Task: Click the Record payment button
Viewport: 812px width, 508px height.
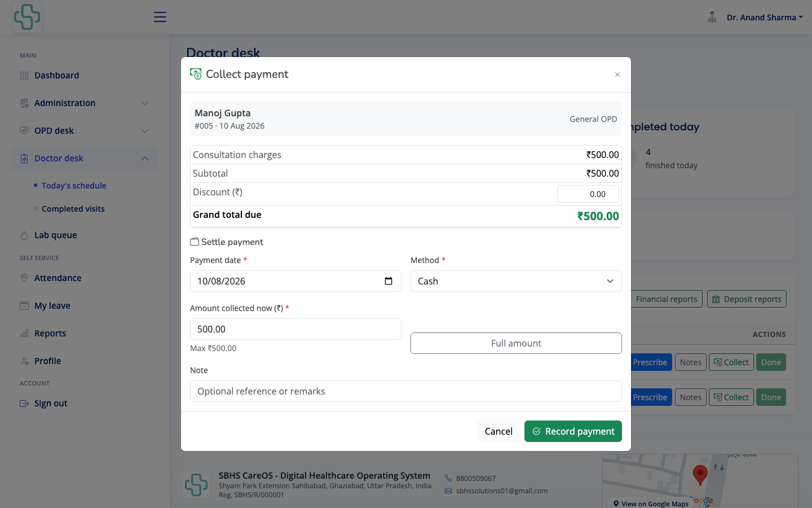Action: [573, 431]
